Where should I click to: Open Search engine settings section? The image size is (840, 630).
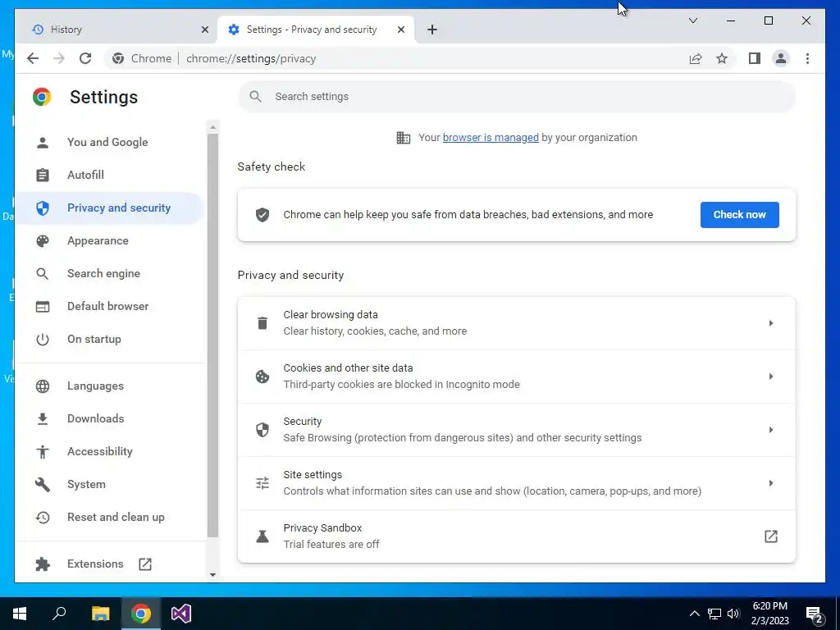pos(109,274)
